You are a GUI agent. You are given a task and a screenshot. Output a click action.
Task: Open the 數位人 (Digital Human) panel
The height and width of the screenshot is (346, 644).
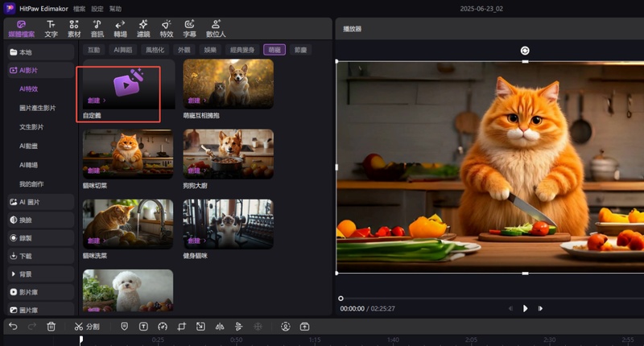[x=216, y=29]
